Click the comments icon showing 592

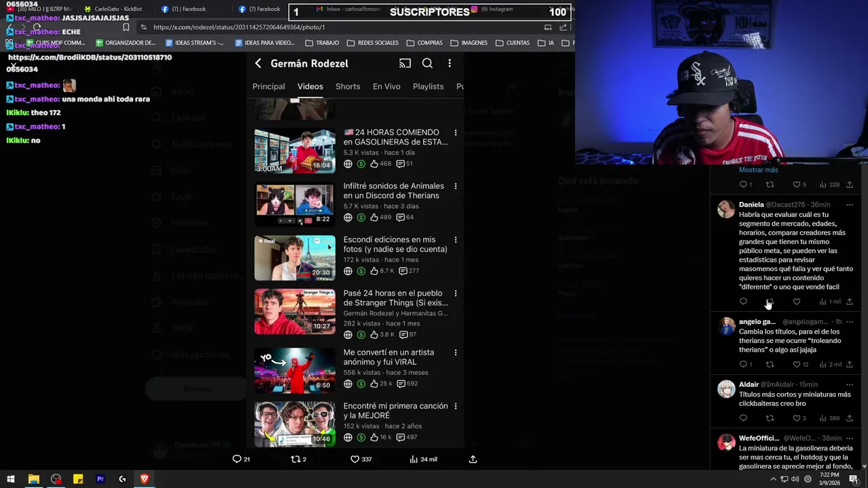[x=401, y=384]
